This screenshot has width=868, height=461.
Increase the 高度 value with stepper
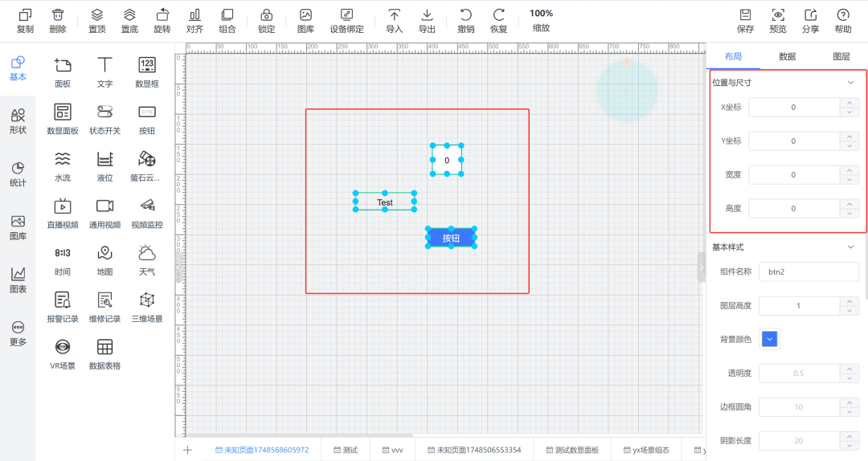tap(850, 204)
